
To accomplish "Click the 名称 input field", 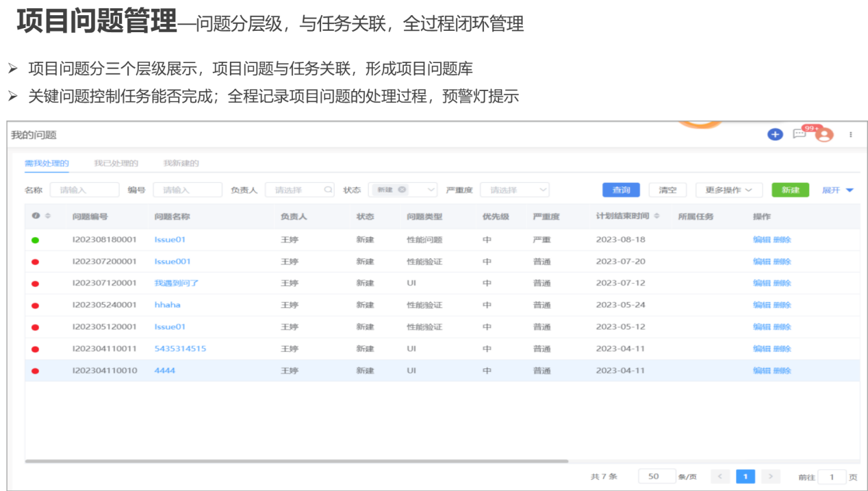I will coord(84,190).
